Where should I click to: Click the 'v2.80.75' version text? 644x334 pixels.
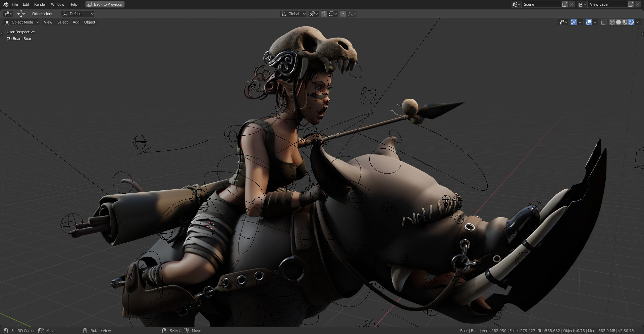[x=626, y=331]
